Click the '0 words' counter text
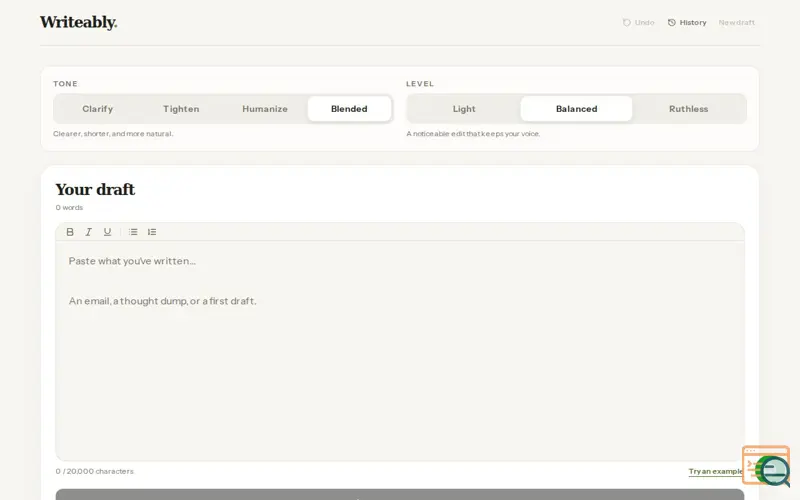This screenshot has width=800, height=500. click(69, 208)
